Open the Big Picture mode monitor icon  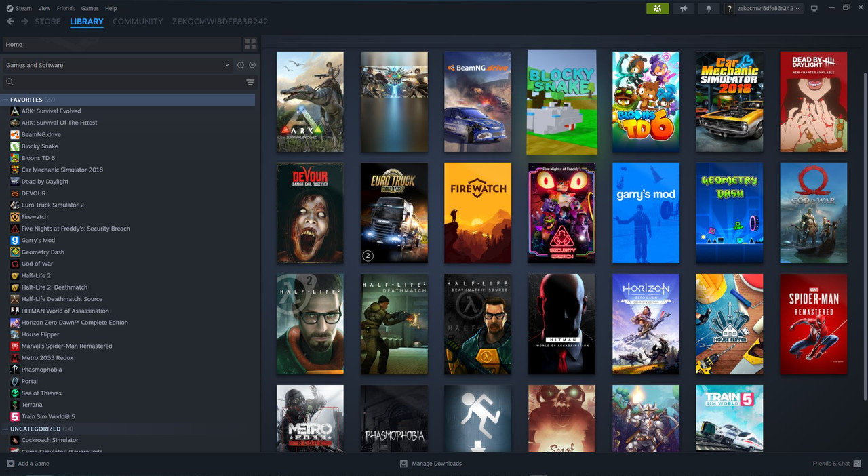pos(814,8)
